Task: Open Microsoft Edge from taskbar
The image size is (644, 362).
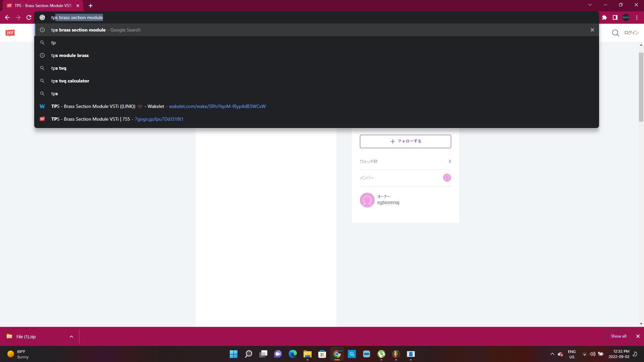Action: pos(292,354)
